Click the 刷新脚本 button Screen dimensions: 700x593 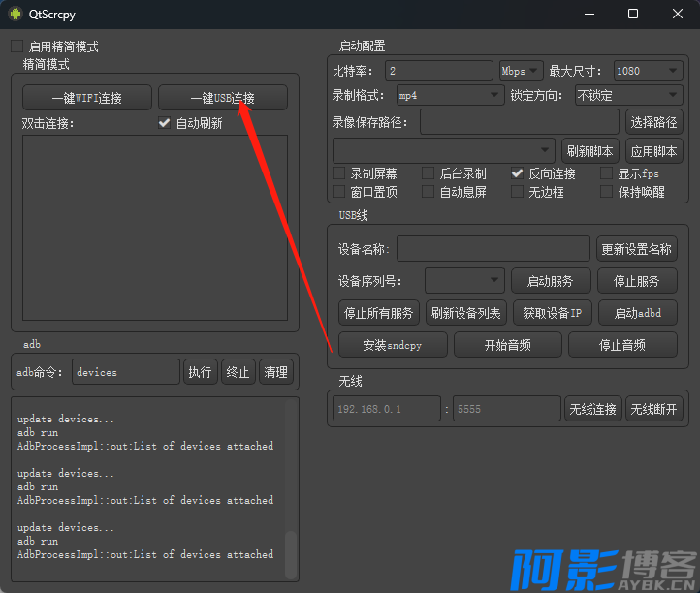coord(590,151)
